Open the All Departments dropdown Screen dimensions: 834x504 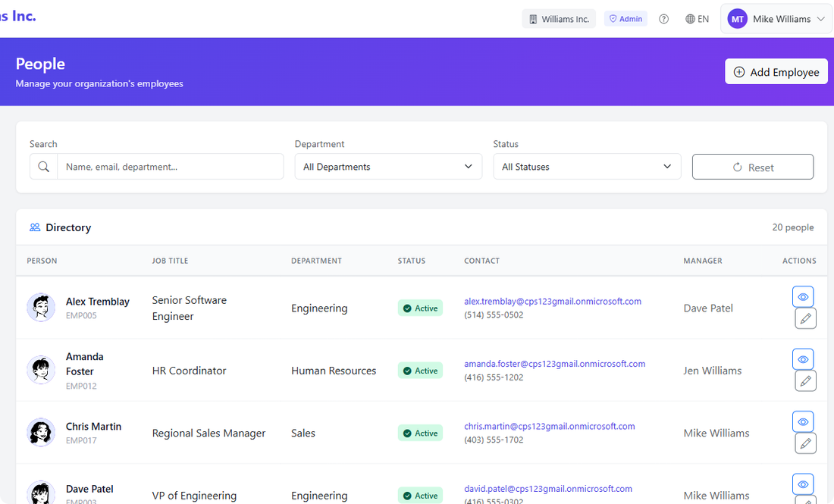[388, 166]
